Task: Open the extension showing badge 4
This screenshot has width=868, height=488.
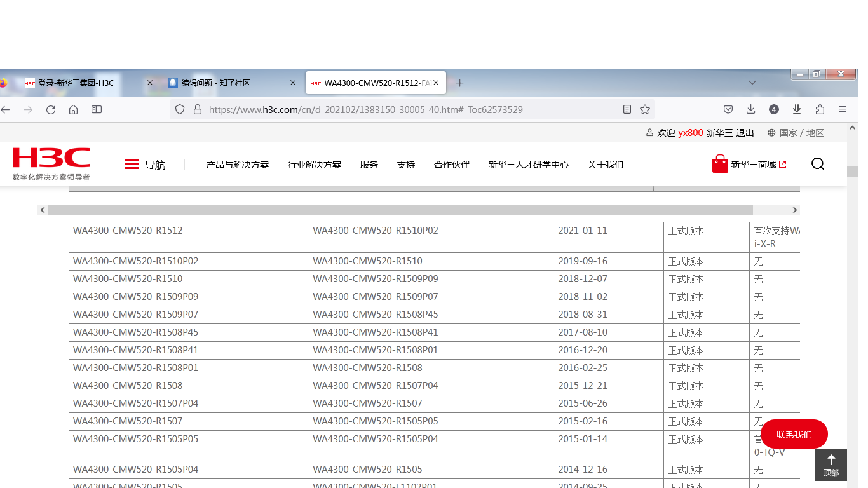Action: coord(774,109)
